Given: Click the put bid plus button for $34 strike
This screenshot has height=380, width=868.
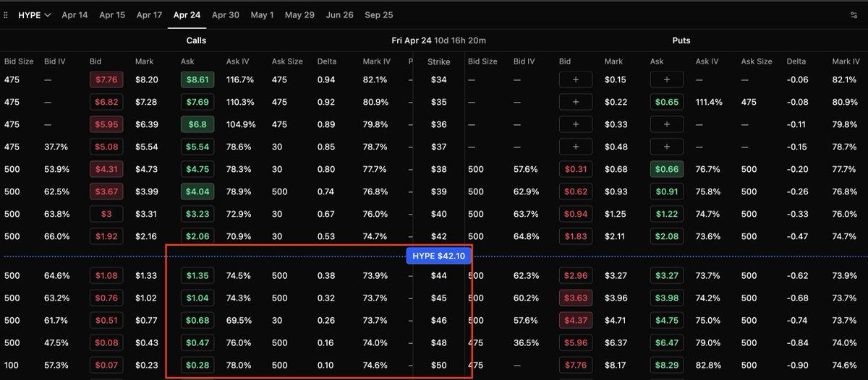Looking at the screenshot, I should 576,79.
